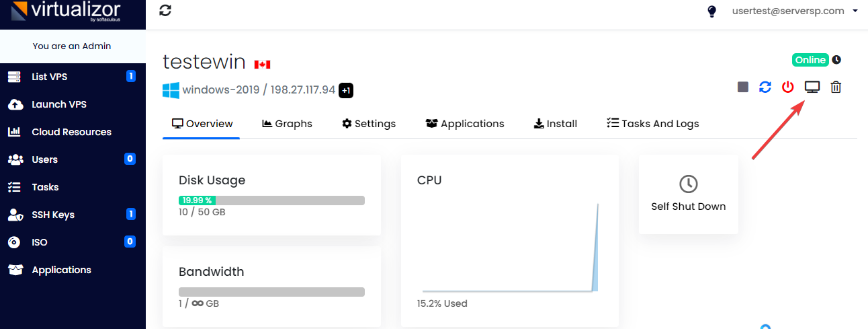Screen dimensions: 868x329
Task: Toggle the lightbulb theme icon
Action: [712, 11]
